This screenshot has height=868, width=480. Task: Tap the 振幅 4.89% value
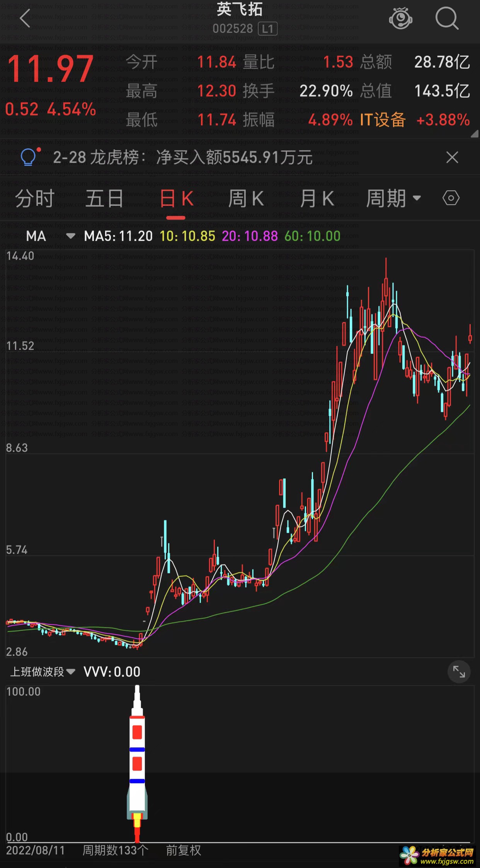coord(330,120)
